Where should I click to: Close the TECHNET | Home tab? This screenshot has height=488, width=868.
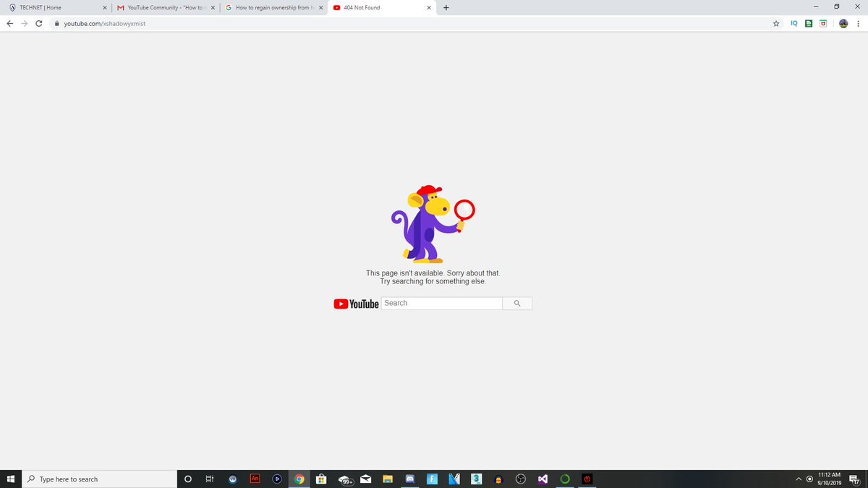coord(105,8)
